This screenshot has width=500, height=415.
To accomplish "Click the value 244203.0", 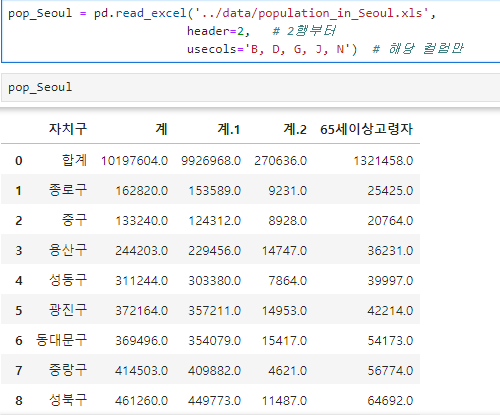I will pyautogui.click(x=142, y=251).
